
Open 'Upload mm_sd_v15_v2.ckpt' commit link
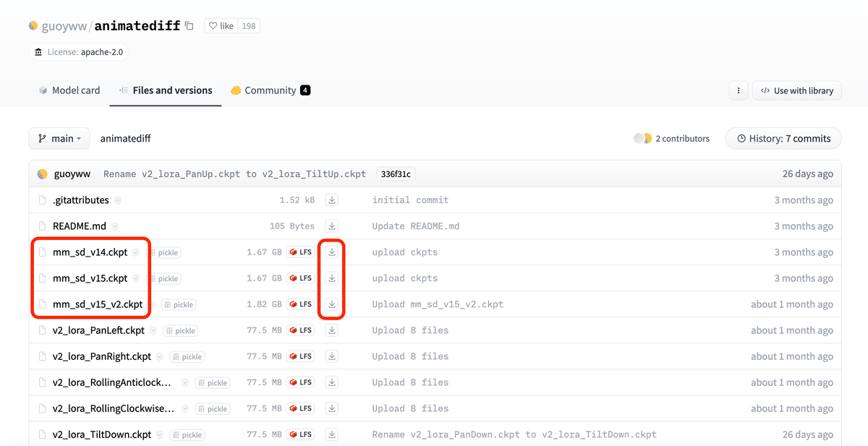tap(438, 304)
